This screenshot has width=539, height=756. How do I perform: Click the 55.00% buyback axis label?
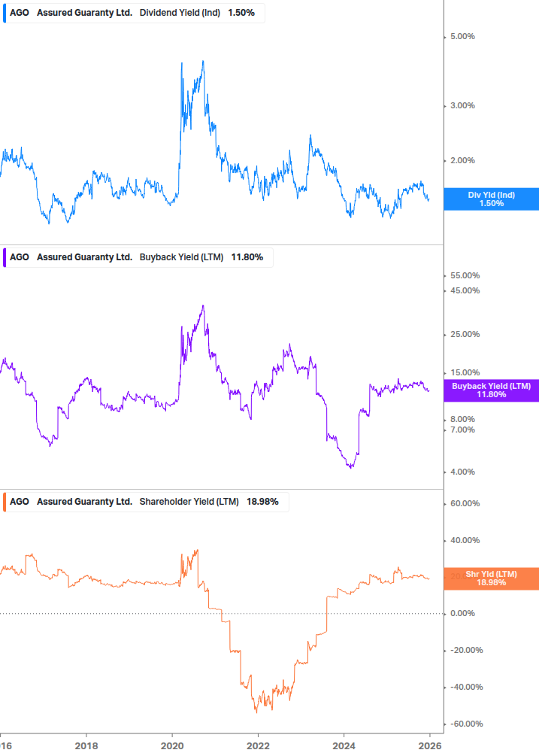pos(465,276)
